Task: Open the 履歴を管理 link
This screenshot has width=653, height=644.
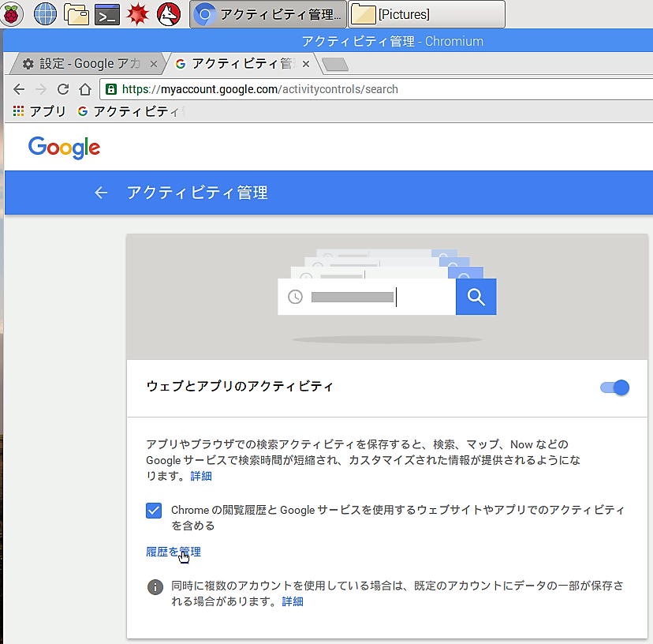Action: (174, 552)
